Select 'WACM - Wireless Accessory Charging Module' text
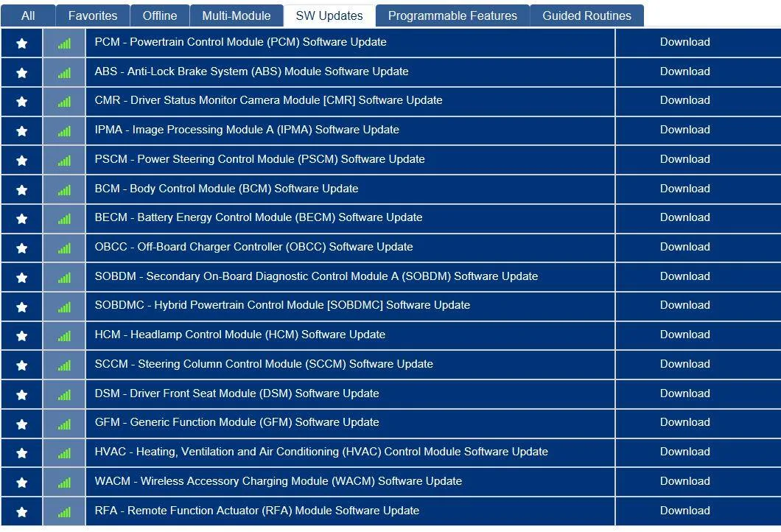The height and width of the screenshot is (532, 781). pos(279,480)
